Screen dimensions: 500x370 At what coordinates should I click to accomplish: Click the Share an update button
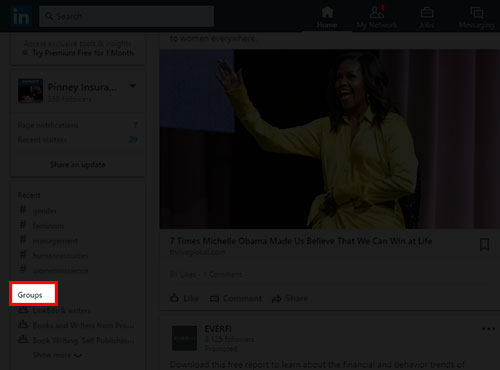coord(78,164)
